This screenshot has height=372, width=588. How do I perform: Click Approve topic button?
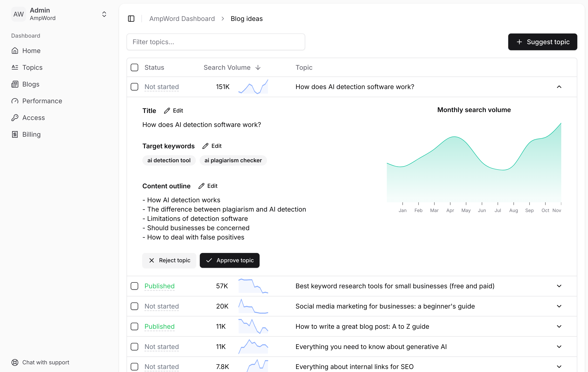click(230, 260)
